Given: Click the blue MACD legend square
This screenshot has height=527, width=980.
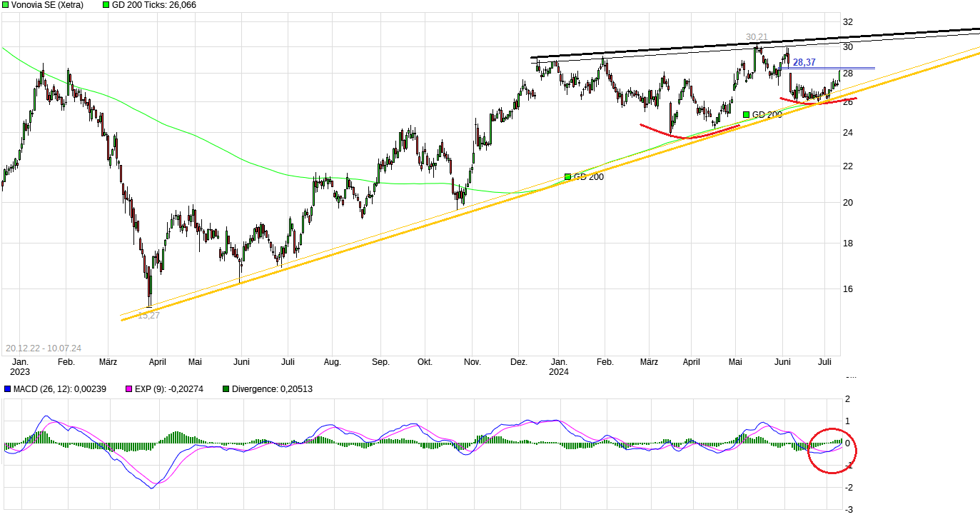Looking at the screenshot, I should 6,389.
